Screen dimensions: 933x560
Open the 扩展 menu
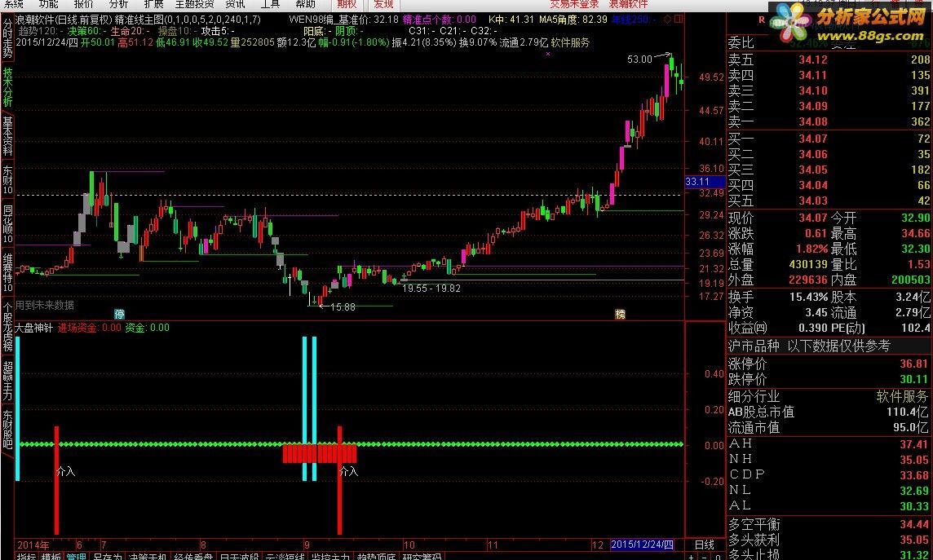tap(153, 4)
